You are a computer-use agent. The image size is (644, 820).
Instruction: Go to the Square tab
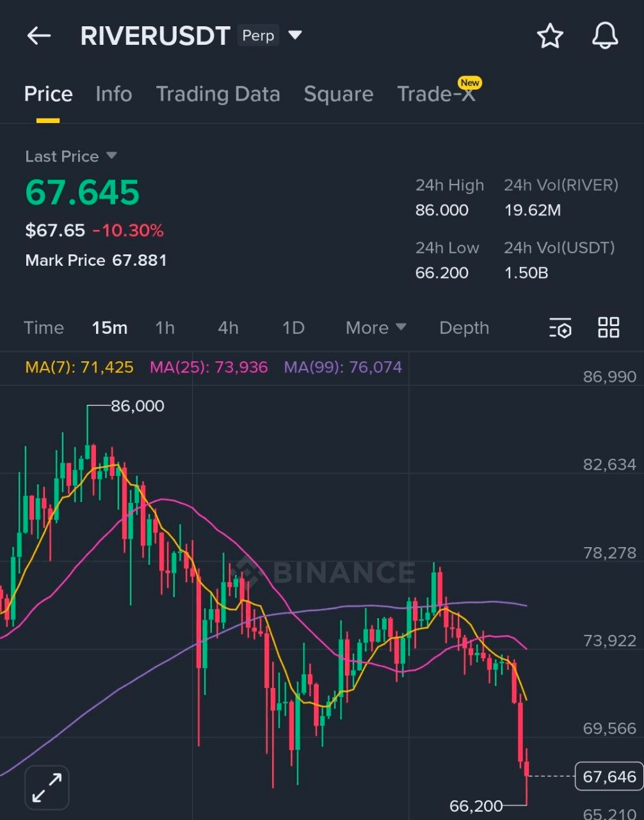pos(338,94)
